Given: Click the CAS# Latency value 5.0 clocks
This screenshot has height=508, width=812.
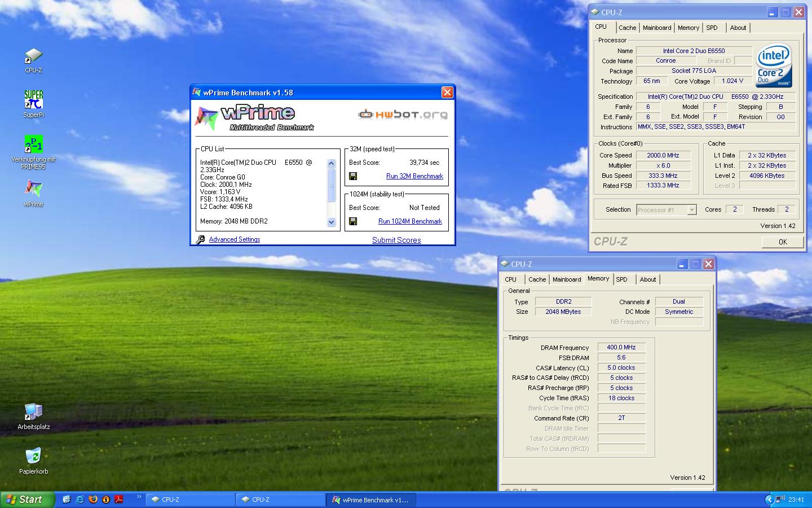Looking at the screenshot, I should point(621,367).
